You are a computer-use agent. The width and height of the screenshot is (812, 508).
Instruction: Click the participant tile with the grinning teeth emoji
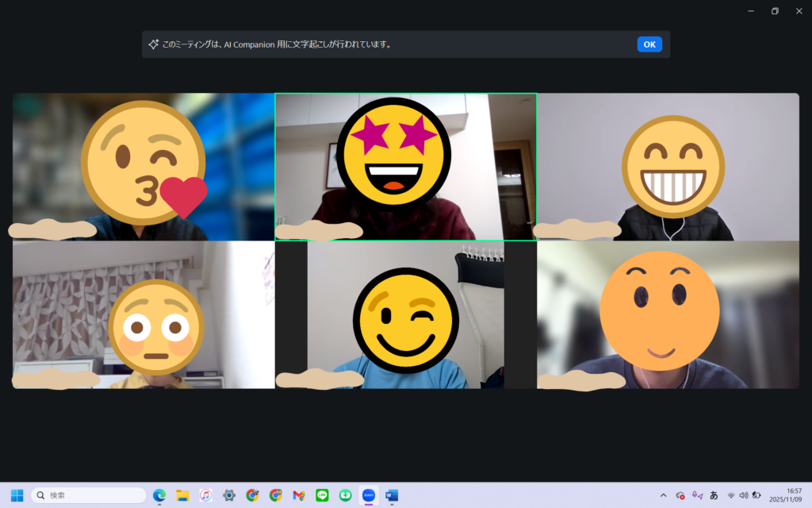coord(668,167)
